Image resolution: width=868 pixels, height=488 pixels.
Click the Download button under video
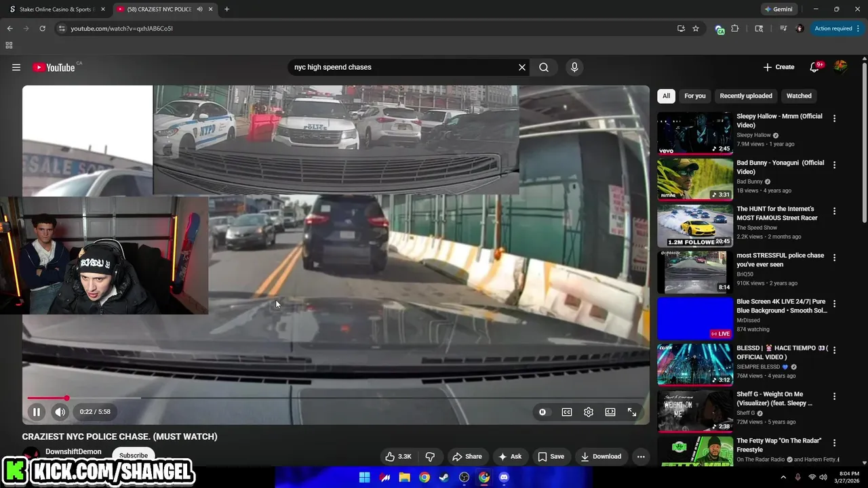(601, 457)
